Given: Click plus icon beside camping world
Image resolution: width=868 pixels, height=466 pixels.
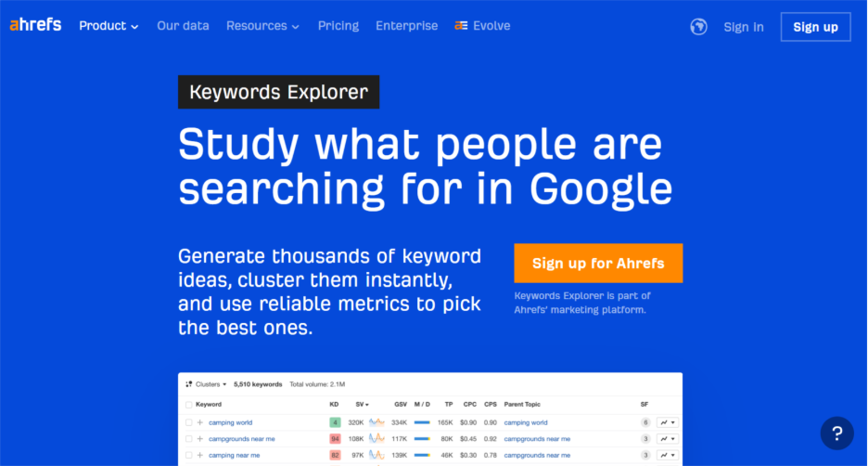Looking at the screenshot, I should [x=199, y=422].
